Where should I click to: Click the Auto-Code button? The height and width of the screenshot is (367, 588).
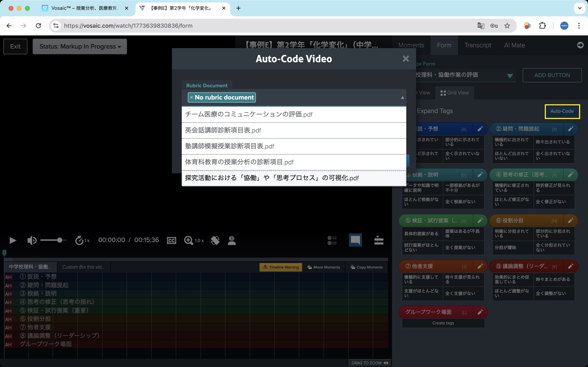coord(562,111)
